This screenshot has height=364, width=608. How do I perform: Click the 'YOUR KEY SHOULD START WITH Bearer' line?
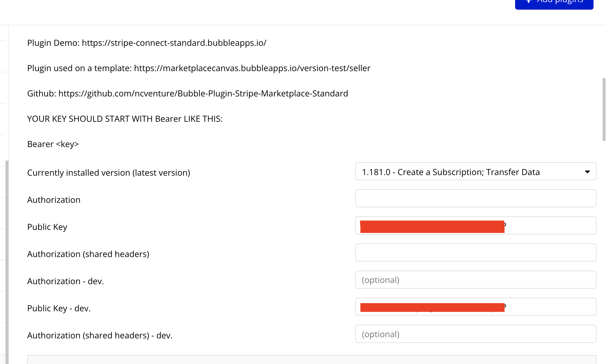coord(125,119)
